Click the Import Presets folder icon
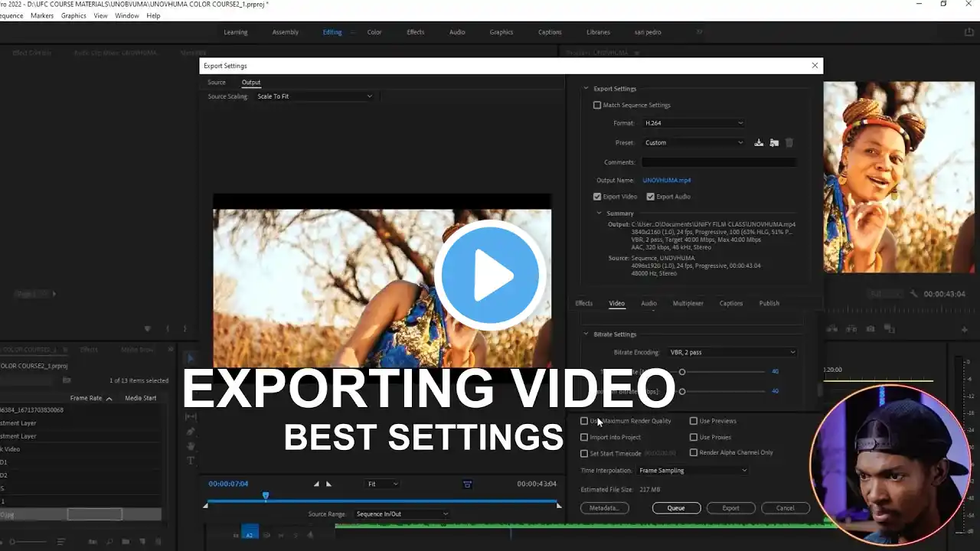This screenshot has width=980, height=551. (x=774, y=142)
